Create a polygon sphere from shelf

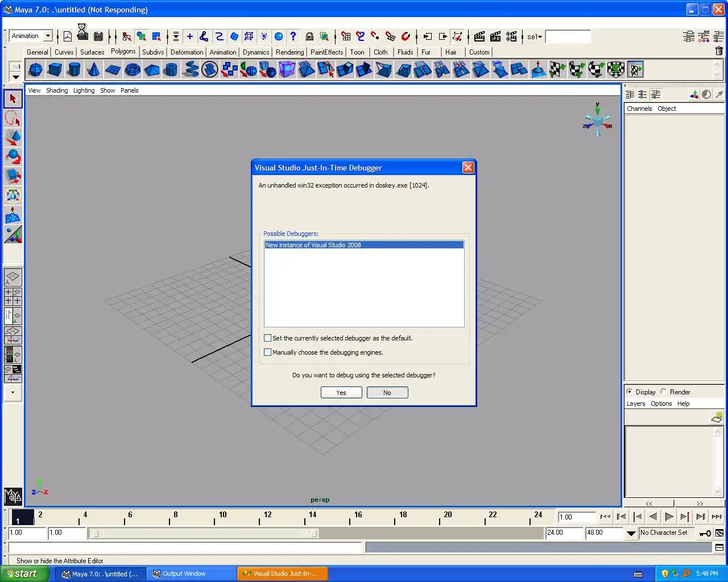point(35,70)
